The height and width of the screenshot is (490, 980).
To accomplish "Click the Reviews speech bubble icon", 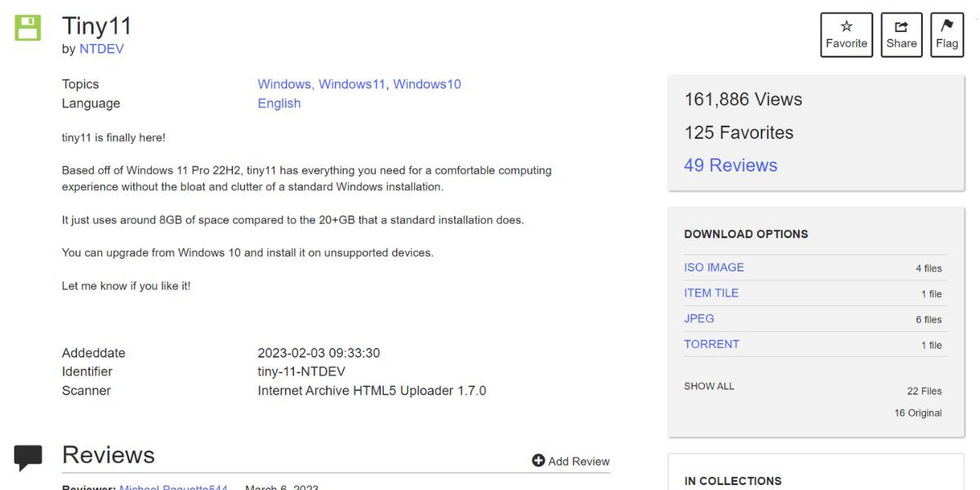I will (x=28, y=457).
